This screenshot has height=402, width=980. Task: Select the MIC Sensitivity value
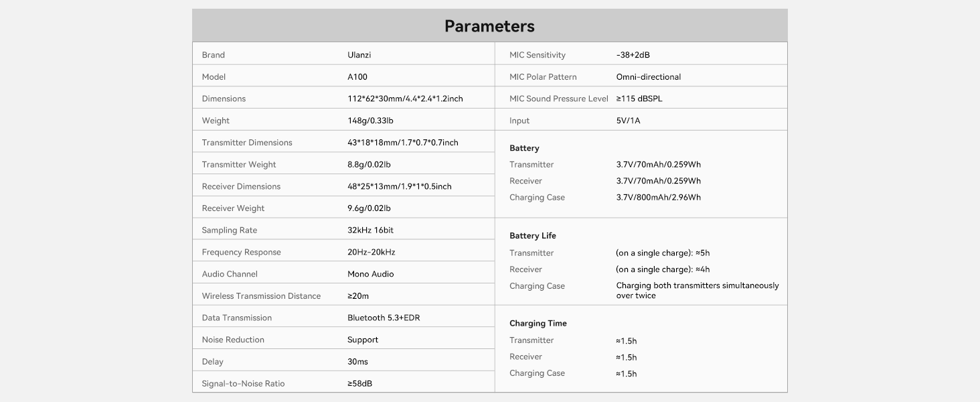(633, 55)
